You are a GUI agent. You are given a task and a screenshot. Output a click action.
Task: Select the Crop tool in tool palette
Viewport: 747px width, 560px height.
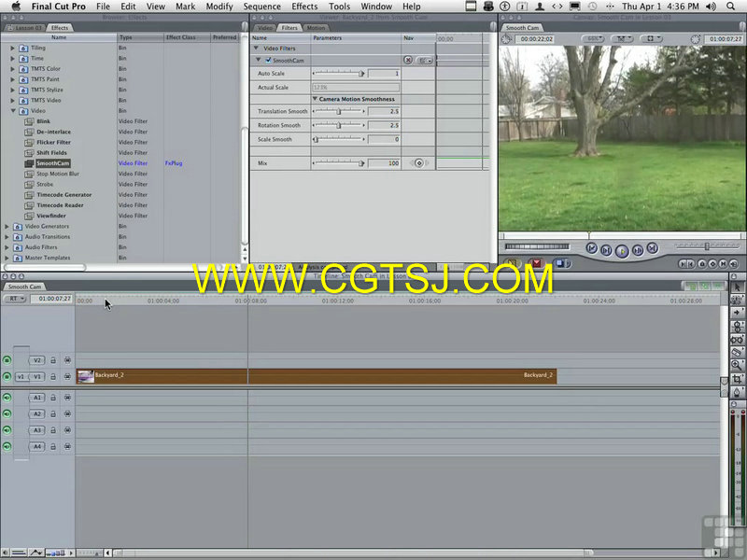pos(737,379)
